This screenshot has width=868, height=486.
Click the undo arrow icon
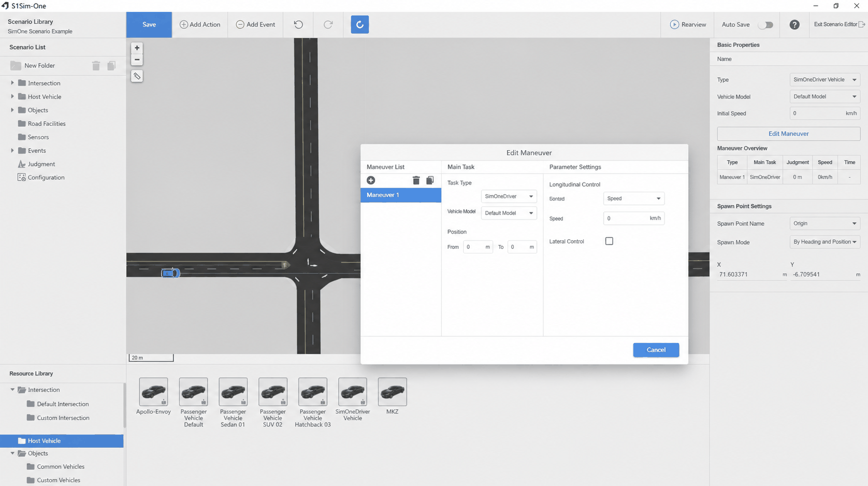(298, 24)
